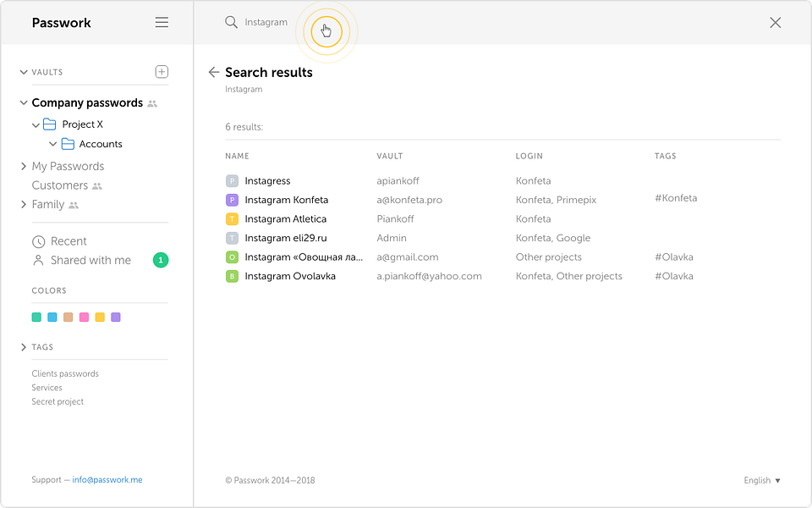The image size is (812, 508).
Task: Filter by Services tag
Action: click(47, 388)
